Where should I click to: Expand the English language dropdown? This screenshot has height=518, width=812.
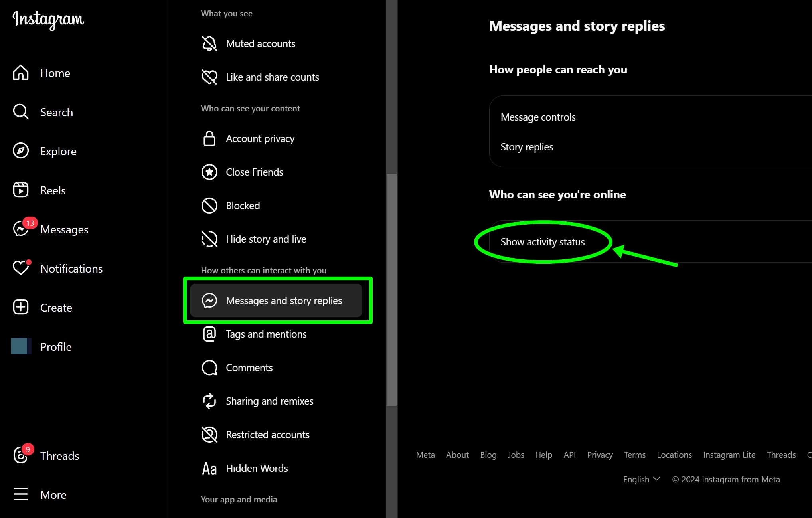642,479
